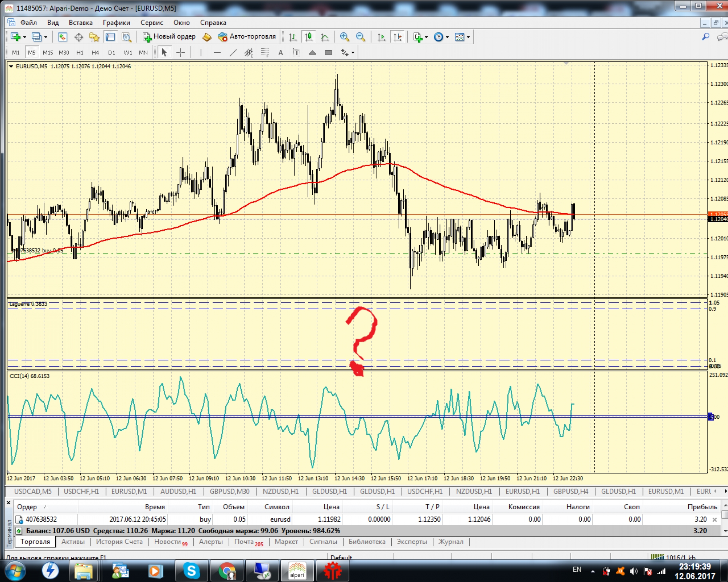The width and height of the screenshot is (728, 582).
Task: Select the H1 timeframe button
Action: coord(80,53)
